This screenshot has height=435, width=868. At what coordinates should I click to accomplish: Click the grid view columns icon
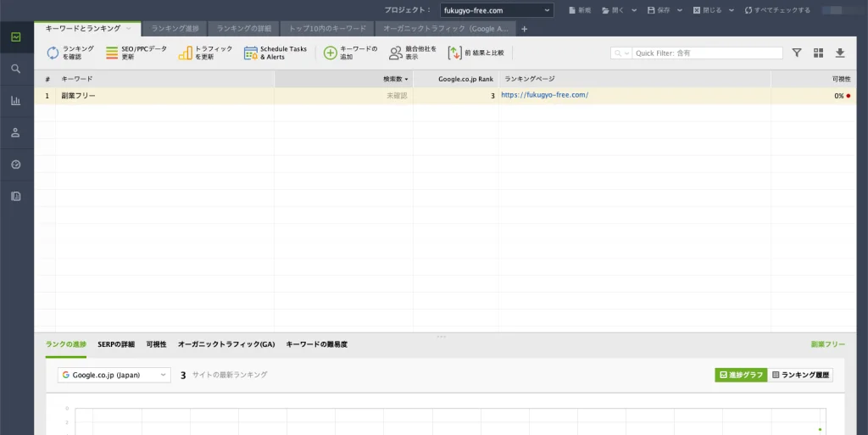[x=818, y=53]
